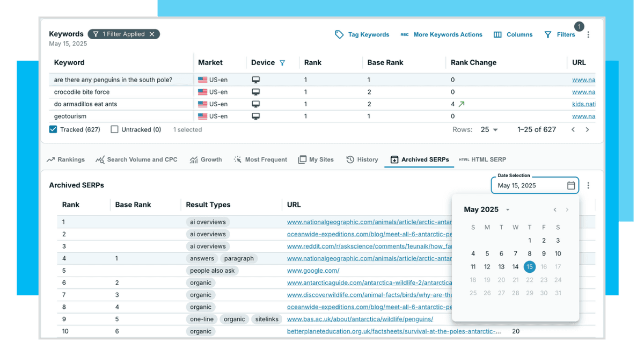Viewport: 644px width, 356px height.
Task: Open the www.google.com/ result link
Action: point(313,271)
